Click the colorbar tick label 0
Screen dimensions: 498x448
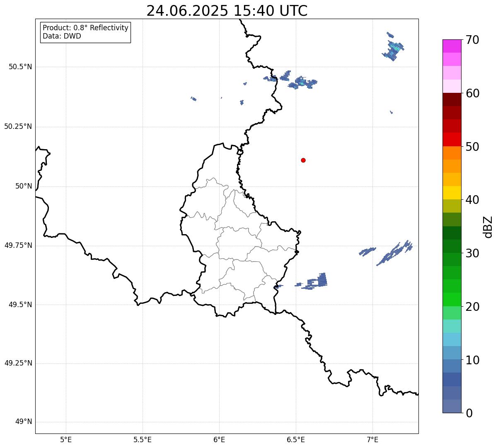(x=469, y=413)
